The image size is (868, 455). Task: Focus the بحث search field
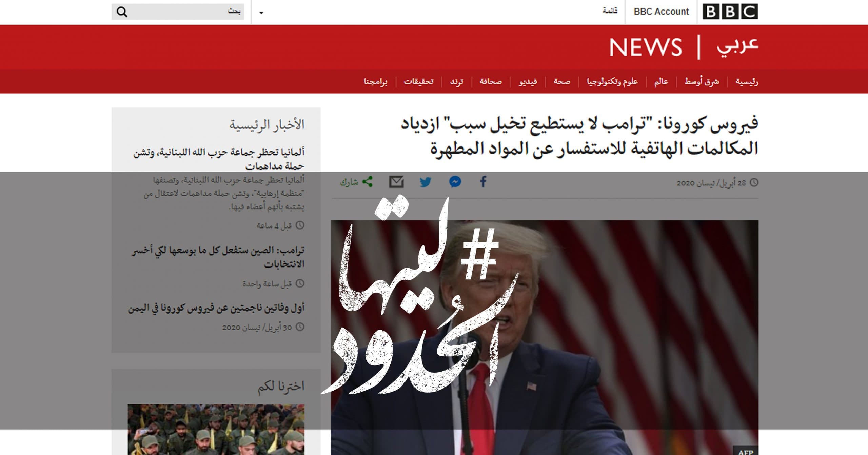tap(178, 12)
